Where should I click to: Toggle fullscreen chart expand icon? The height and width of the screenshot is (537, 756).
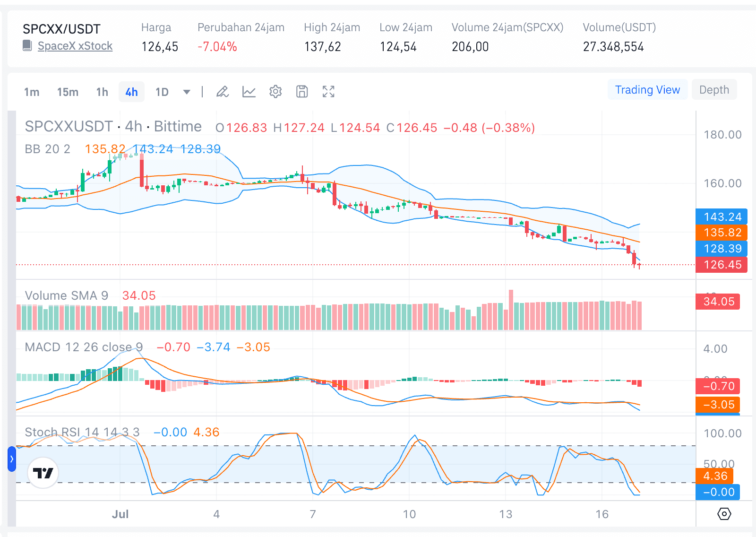[328, 92]
